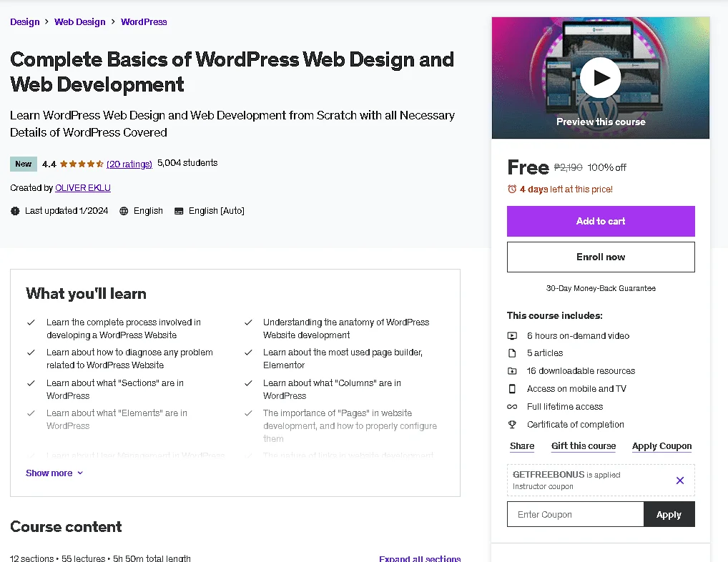This screenshot has height=562, width=728.
Task: Click the New badge label
Action: [x=23, y=164]
